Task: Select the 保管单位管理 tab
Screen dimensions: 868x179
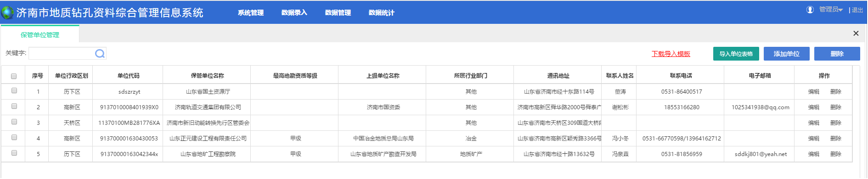Action: click(x=40, y=34)
